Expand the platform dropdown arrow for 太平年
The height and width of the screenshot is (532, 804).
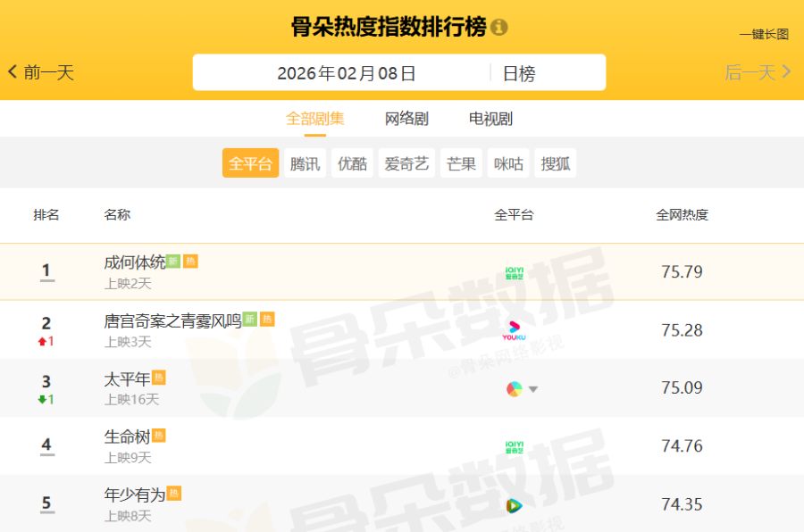click(533, 389)
